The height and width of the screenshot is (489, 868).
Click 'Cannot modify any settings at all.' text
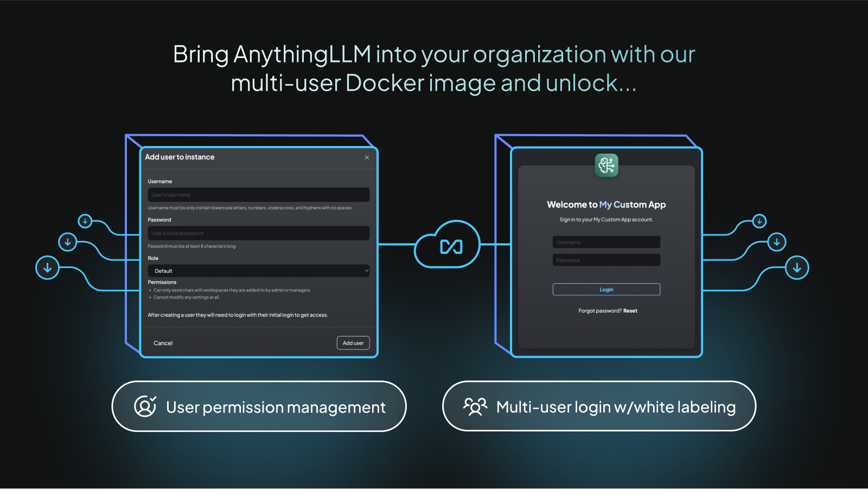(187, 297)
